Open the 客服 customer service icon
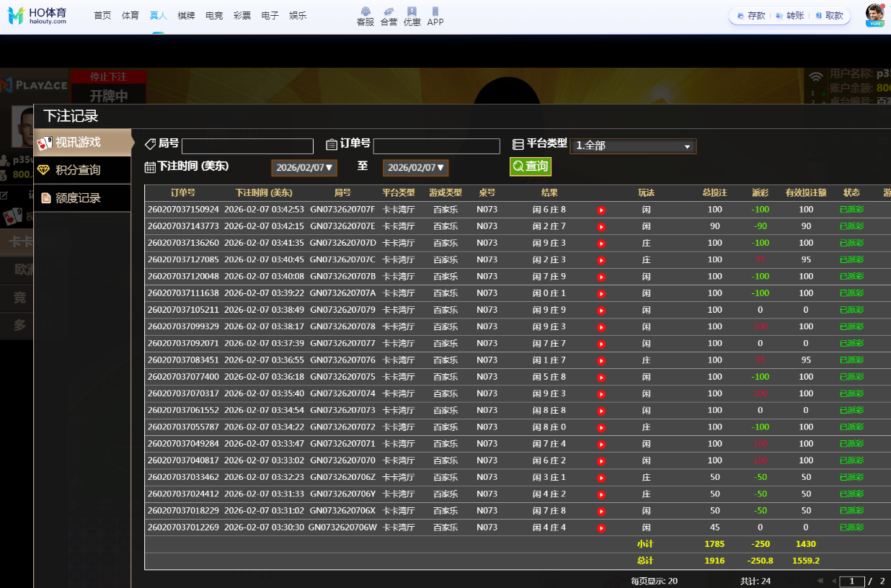 tap(365, 16)
